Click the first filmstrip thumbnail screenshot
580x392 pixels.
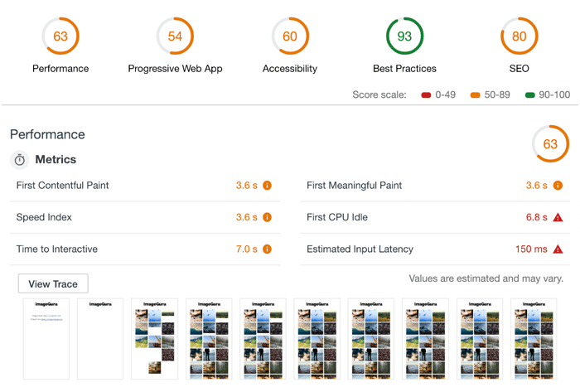(46, 339)
